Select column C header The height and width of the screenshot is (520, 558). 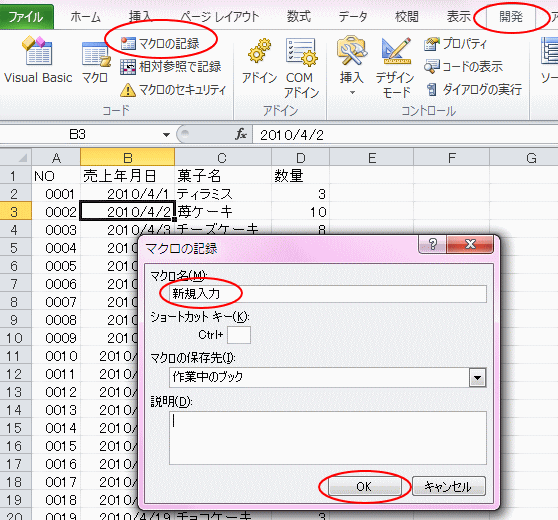[223, 157]
